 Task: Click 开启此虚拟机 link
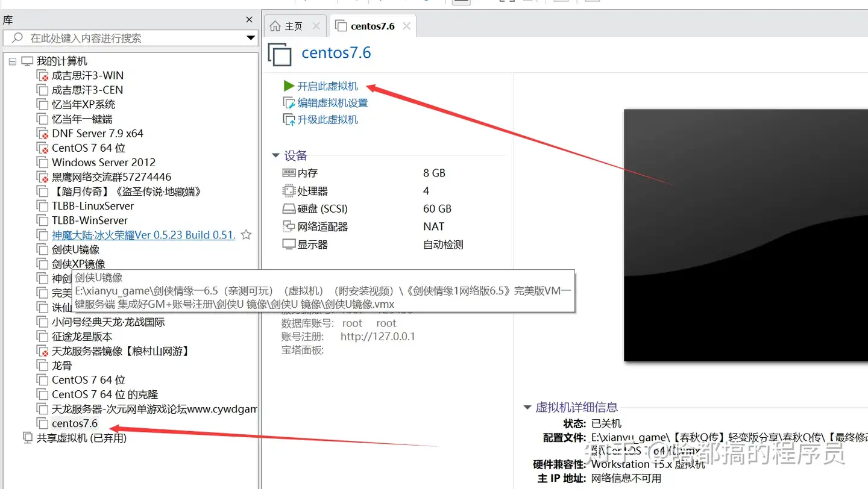[328, 86]
